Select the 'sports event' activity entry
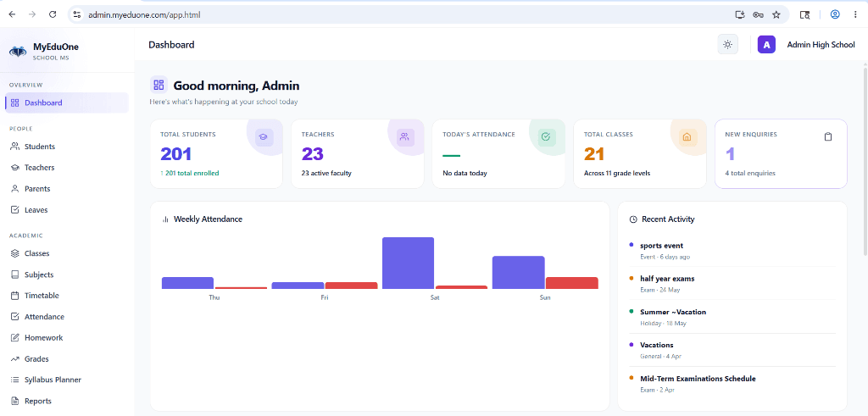This screenshot has width=868, height=416. point(732,251)
